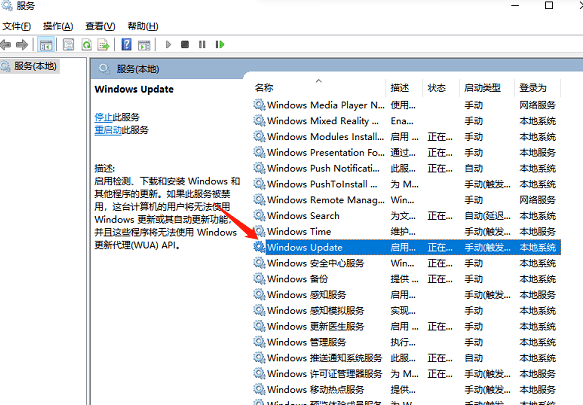This screenshot has width=583, height=405.
Task: Click the gear icon of Windows Search
Action: pyautogui.click(x=259, y=215)
